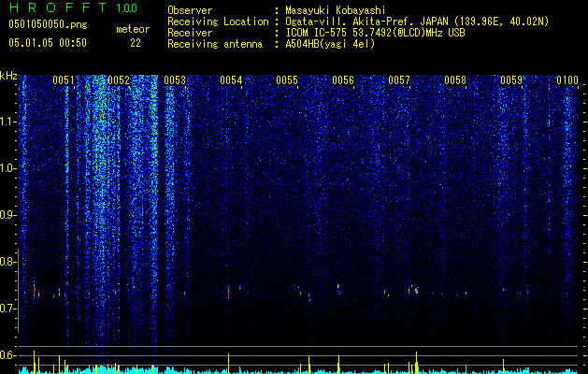Click the 0058 time marker
Viewport: 588px width, 374px height.
pos(455,80)
